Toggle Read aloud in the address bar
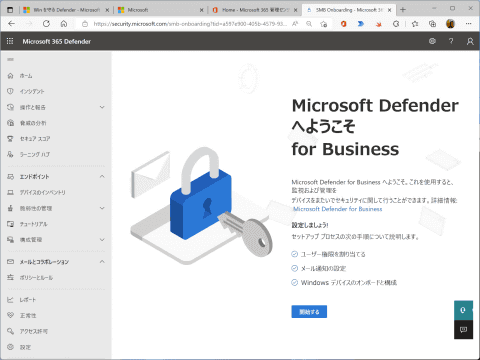This screenshot has width=480, height=360. [295, 24]
